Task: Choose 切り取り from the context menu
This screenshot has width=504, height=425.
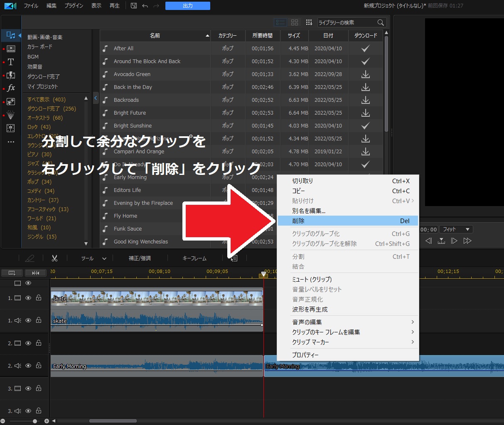Action: click(x=348, y=181)
